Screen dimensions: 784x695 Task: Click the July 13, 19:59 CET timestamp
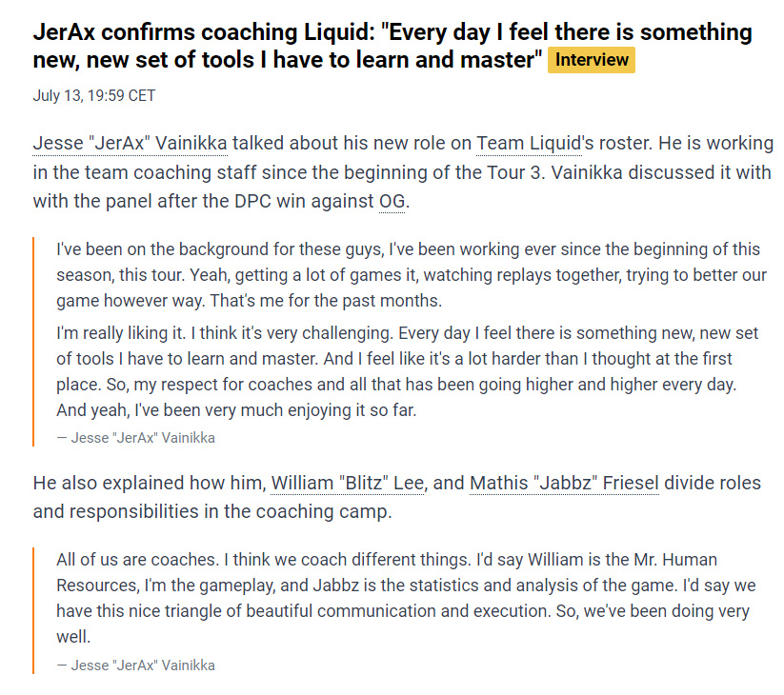click(93, 95)
